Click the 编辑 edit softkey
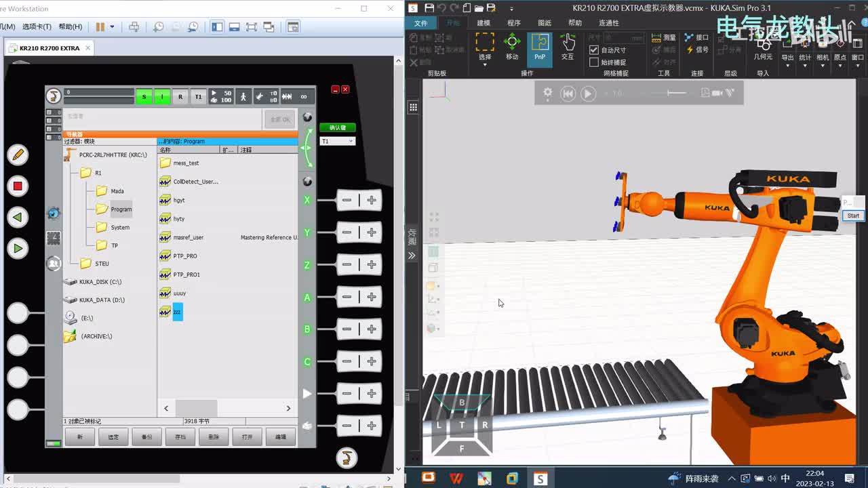 click(281, 437)
